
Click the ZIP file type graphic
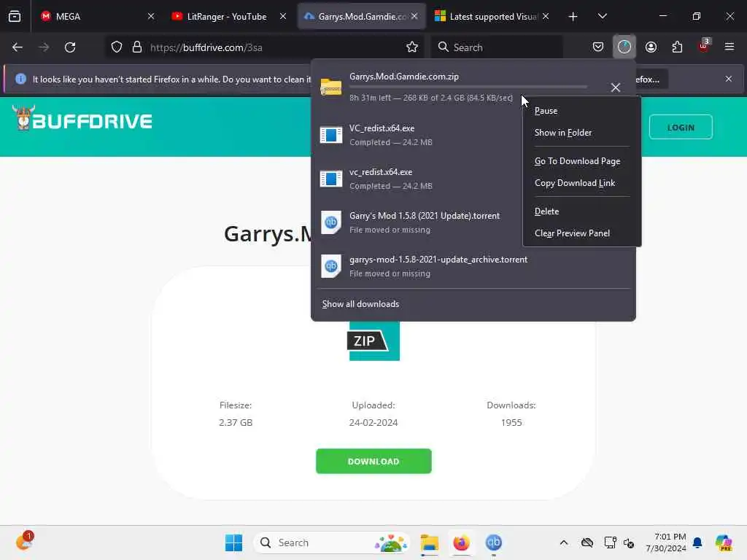click(374, 341)
